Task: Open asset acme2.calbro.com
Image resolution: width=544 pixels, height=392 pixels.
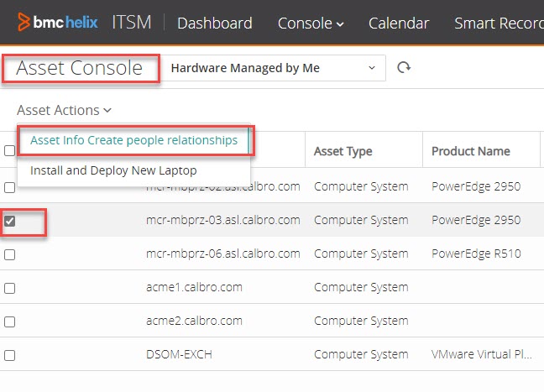Action: (x=194, y=321)
